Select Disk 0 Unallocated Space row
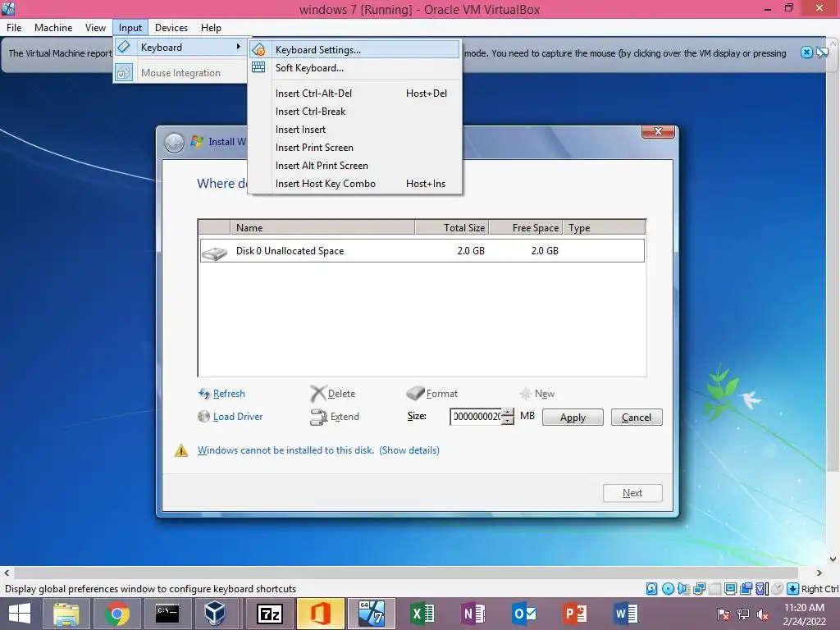The height and width of the screenshot is (630, 840). pyautogui.click(x=422, y=251)
